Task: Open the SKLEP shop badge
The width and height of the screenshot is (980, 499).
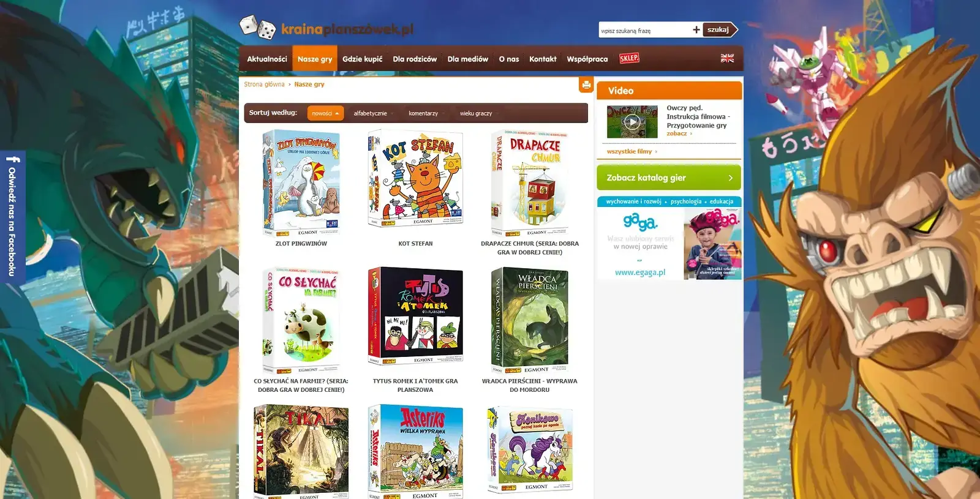Action: 629,58
